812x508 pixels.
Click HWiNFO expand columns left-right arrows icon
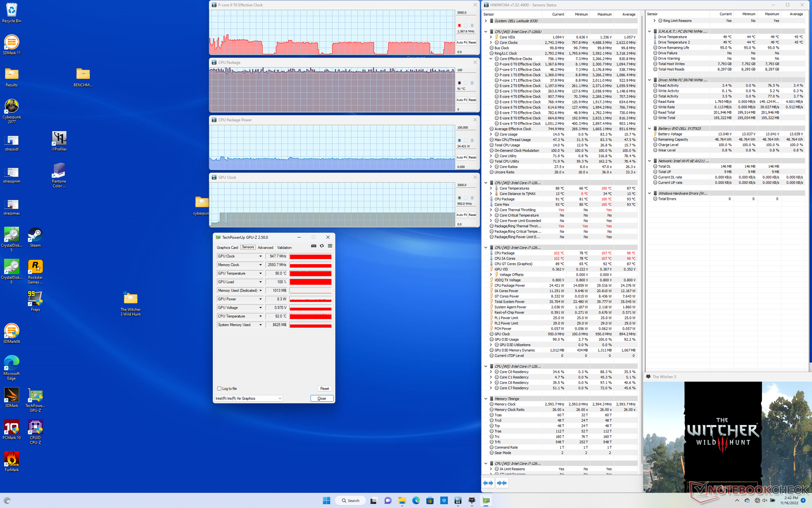coord(488,483)
